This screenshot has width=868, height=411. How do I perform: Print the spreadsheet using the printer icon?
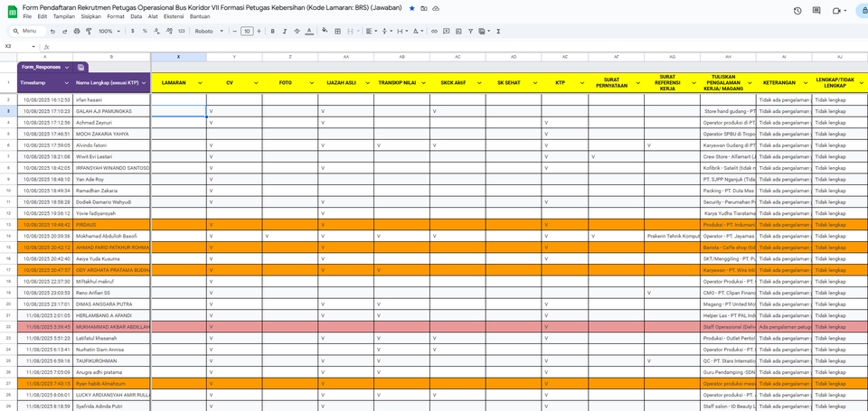(76, 32)
